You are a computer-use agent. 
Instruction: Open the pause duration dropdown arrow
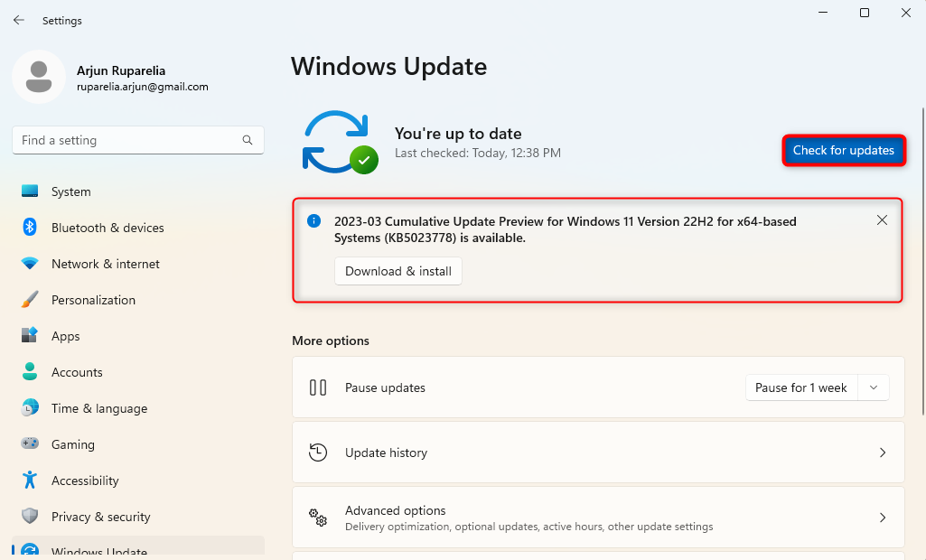click(874, 387)
